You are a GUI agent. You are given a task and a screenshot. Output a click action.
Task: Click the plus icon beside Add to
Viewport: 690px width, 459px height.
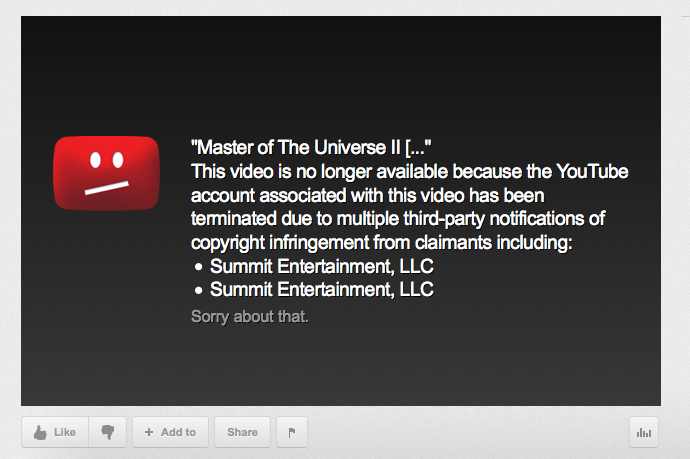click(x=149, y=432)
